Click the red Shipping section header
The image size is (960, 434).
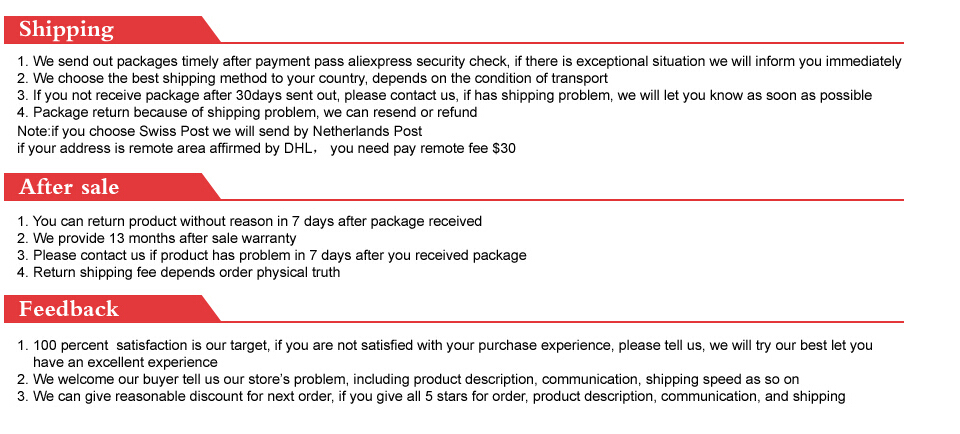point(67,30)
